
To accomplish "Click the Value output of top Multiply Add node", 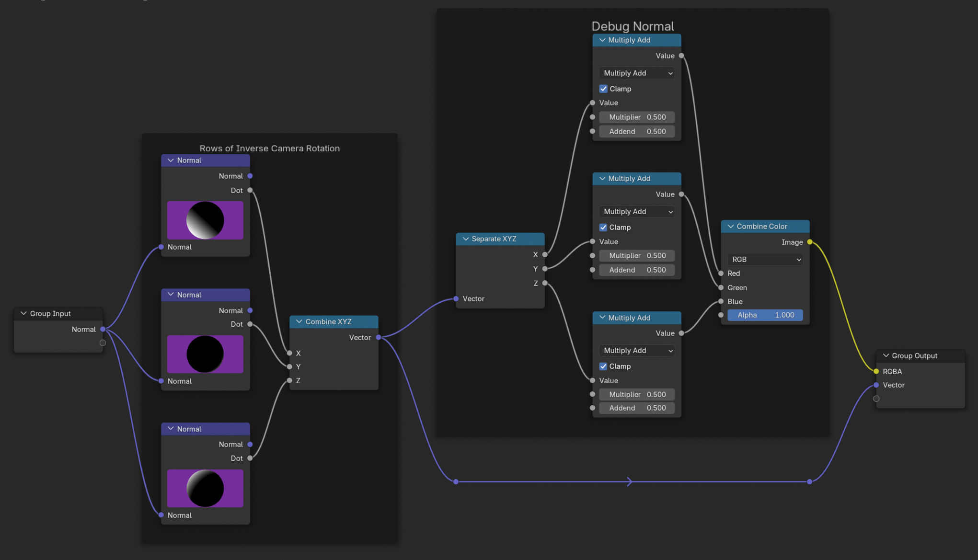I will coord(680,56).
